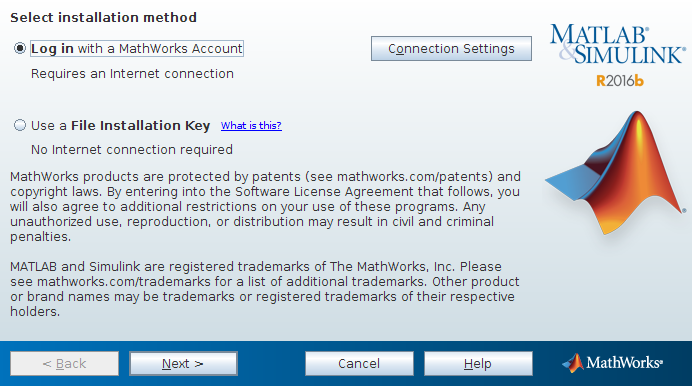
Task: Cancel the installation
Action: click(359, 364)
